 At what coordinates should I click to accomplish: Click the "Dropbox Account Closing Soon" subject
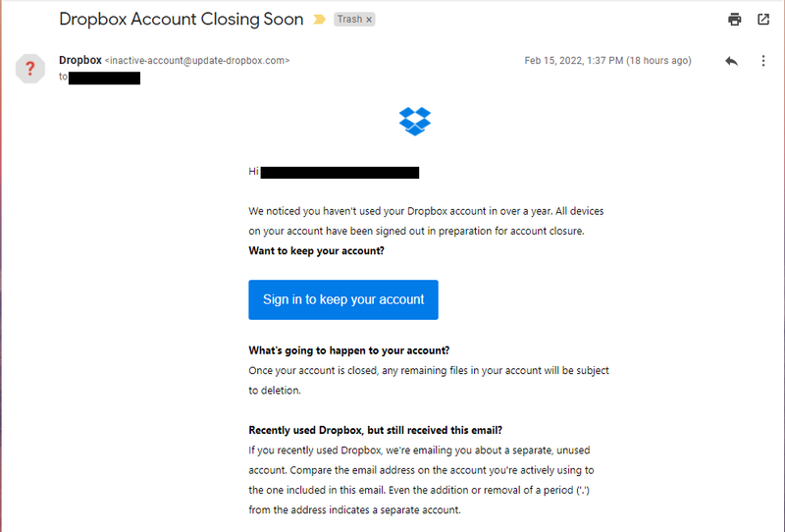pos(183,19)
